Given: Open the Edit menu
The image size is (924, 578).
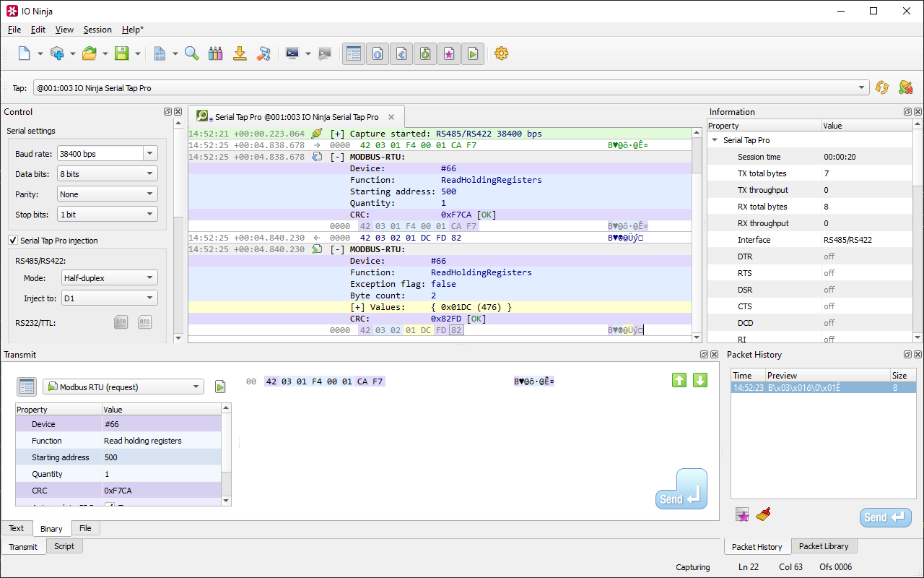Looking at the screenshot, I should point(38,30).
